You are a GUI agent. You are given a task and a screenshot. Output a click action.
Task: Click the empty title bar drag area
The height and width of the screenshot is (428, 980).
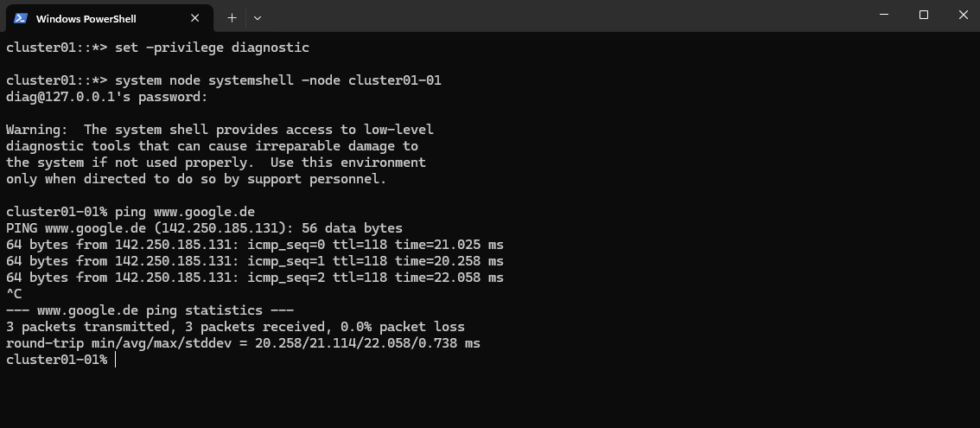click(x=562, y=16)
